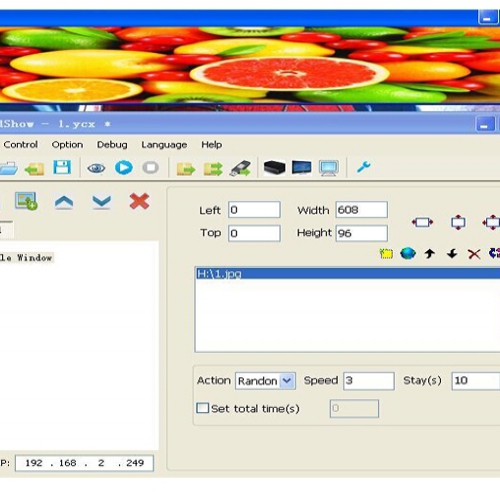The height and width of the screenshot is (500, 500).
Task: Click the Speed input field
Action: point(369,381)
